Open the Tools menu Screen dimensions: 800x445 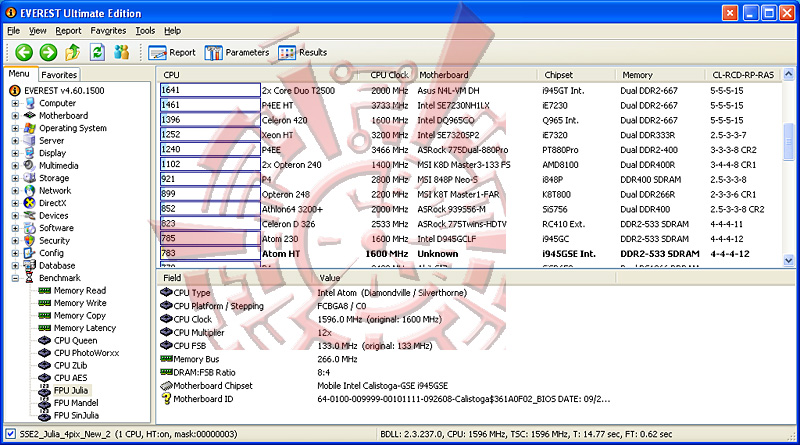coord(145,31)
